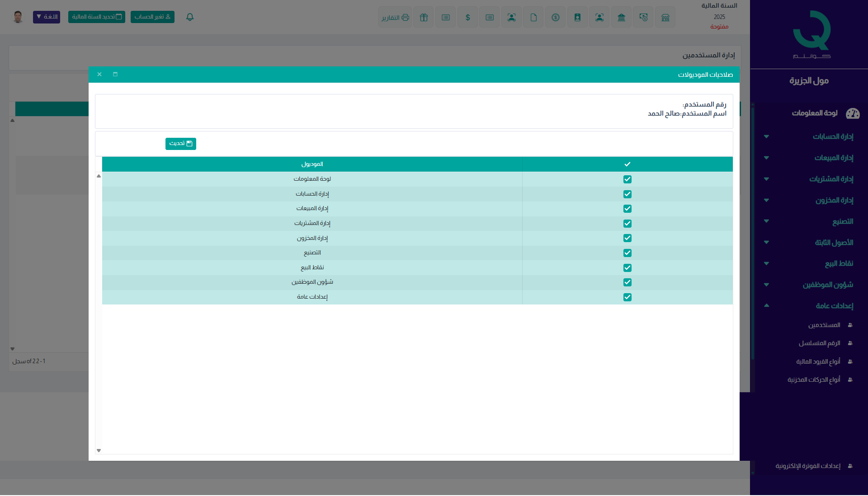The width and height of the screenshot is (868, 496).
Task: Maximize the module permissions dialog
Action: [115, 75]
